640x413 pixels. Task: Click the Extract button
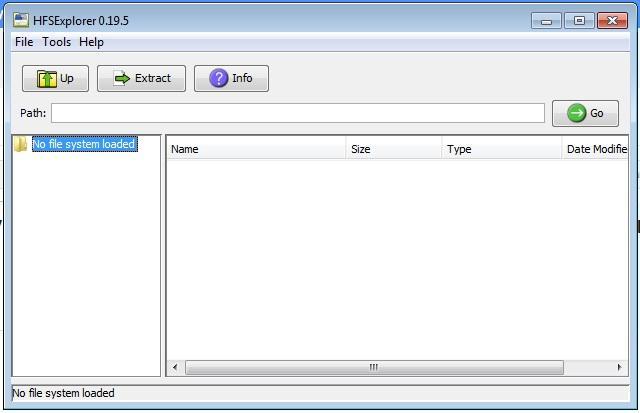tap(141, 78)
